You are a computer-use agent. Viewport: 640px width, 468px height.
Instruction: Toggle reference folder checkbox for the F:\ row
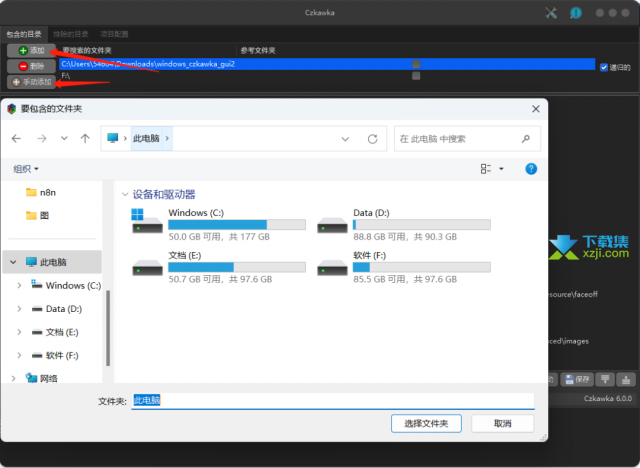(x=416, y=76)
